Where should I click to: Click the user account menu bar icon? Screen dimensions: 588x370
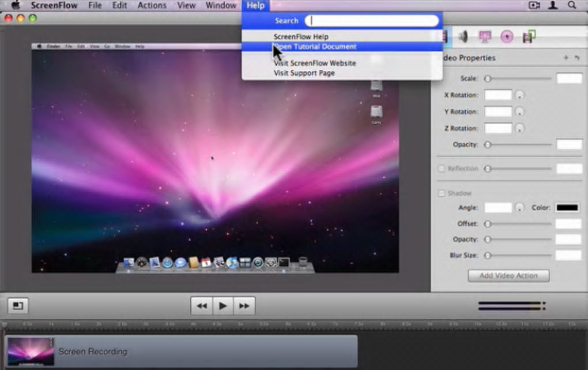point(553,5)
